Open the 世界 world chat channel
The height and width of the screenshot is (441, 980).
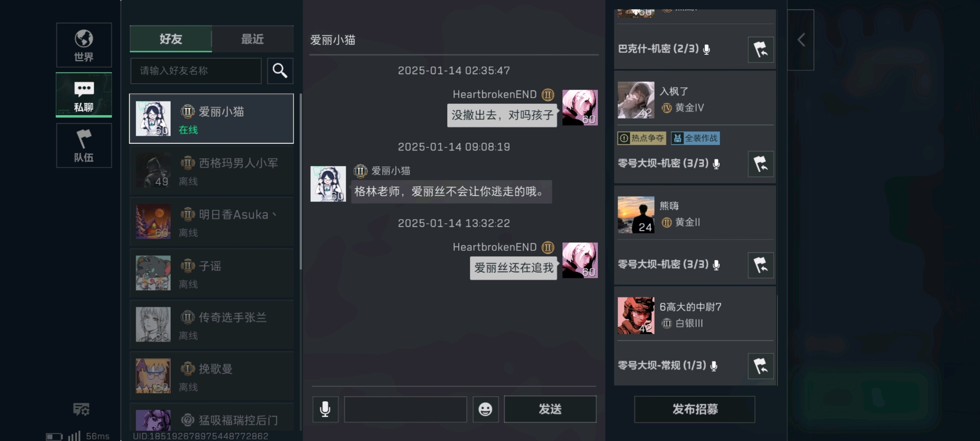[x=84, y=45]
